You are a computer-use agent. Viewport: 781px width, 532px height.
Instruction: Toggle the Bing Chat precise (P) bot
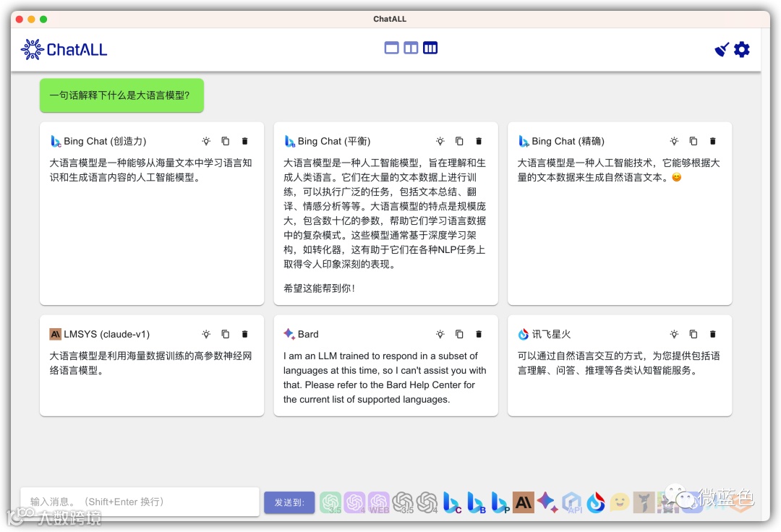500,502
